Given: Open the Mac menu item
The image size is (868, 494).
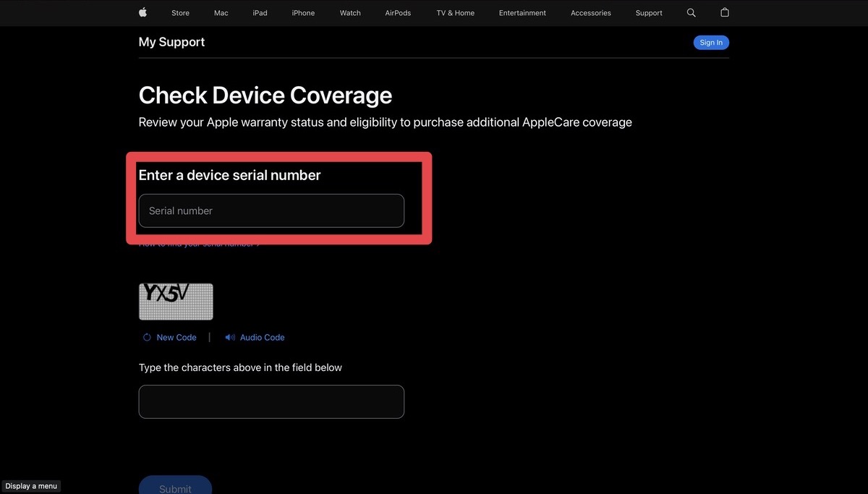Looking at the screenshot, I should click(x=221, y=13).
